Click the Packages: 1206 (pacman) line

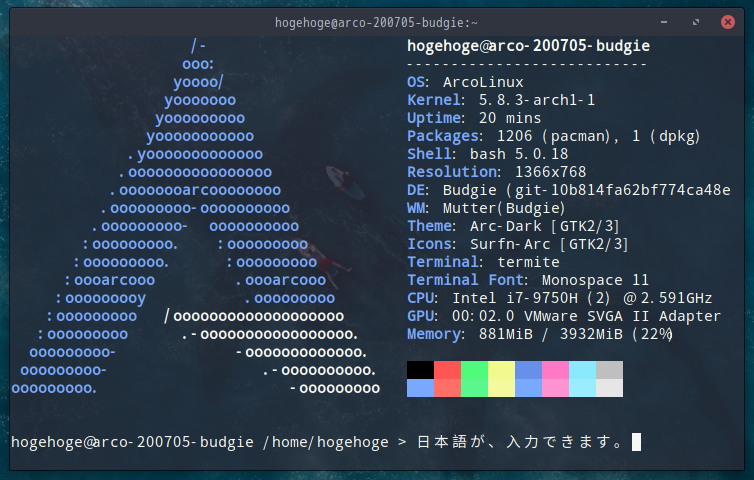click(553, 136)
